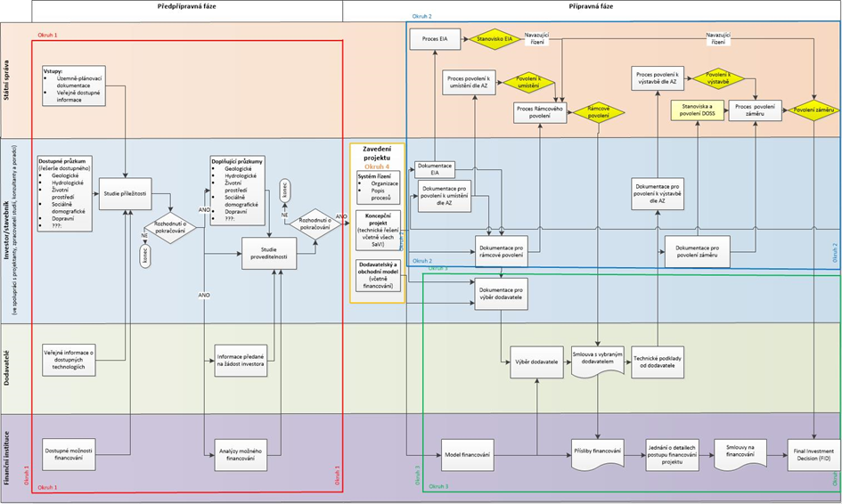Click Veřejné informace o dostupných technologiích box
Screen dimensions: 842x504
click(x=69, y=360)
